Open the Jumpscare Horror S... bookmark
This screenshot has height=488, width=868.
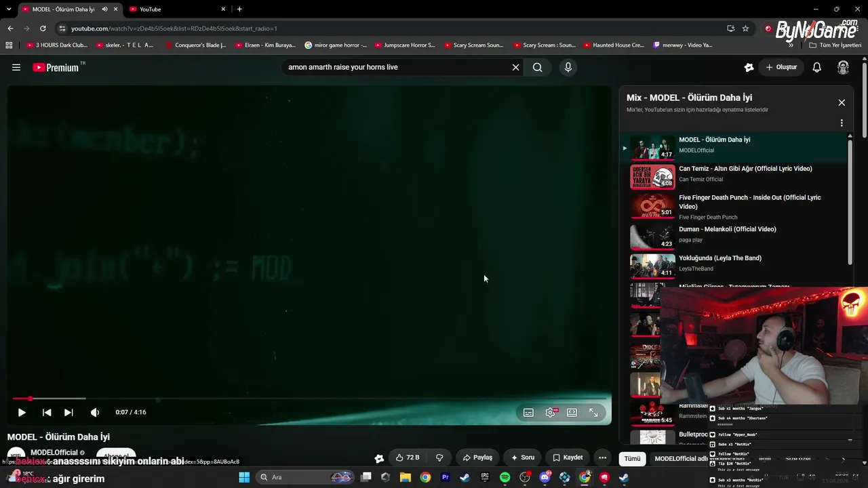[405, 45]
